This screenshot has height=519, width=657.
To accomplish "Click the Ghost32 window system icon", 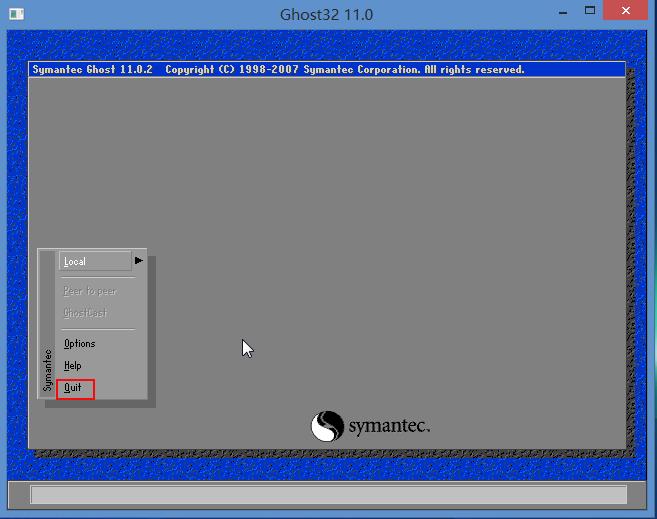I will [x=16, y=14].
